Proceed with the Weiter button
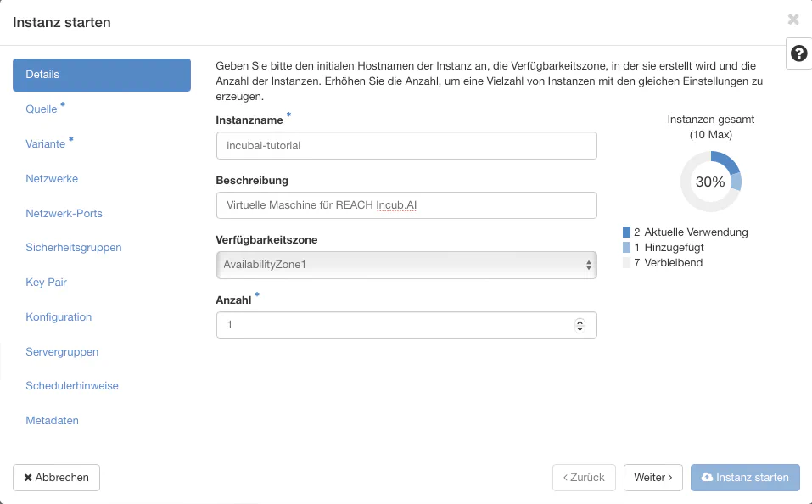The image size is (812, 504). (653, 478)
